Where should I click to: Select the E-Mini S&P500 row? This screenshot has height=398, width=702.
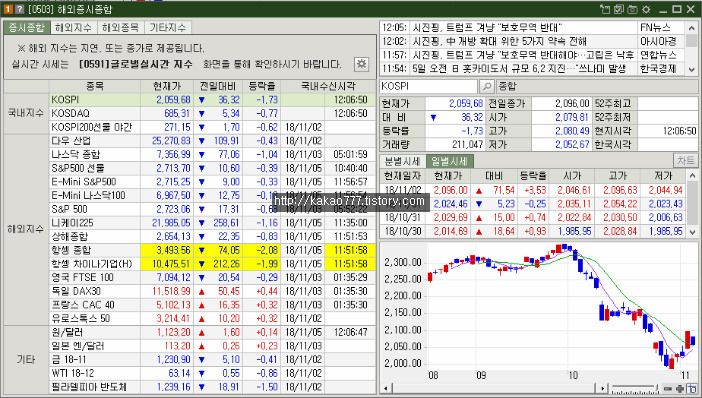tap(212, 182)
